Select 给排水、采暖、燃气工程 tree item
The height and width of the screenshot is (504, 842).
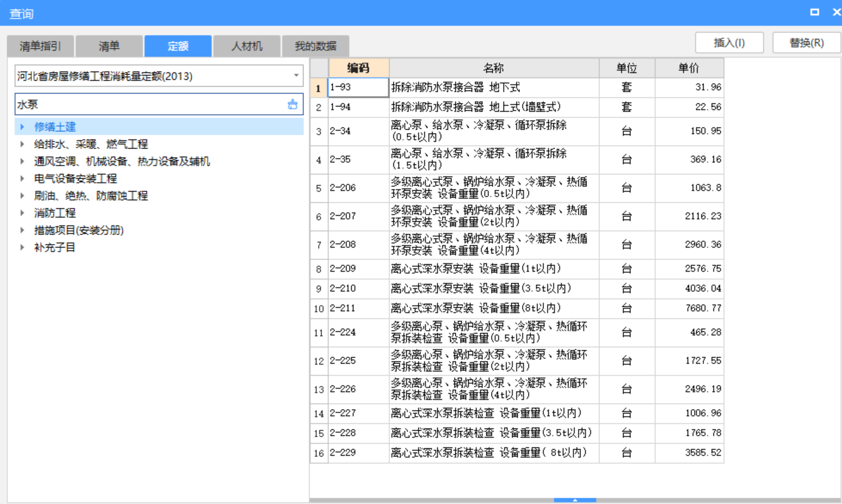pos(91,144)
